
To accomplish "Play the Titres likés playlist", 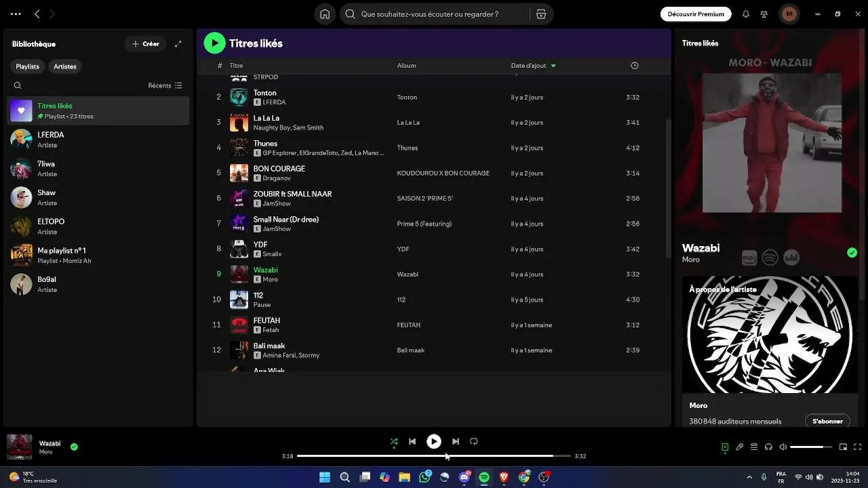I will [214, 43].
